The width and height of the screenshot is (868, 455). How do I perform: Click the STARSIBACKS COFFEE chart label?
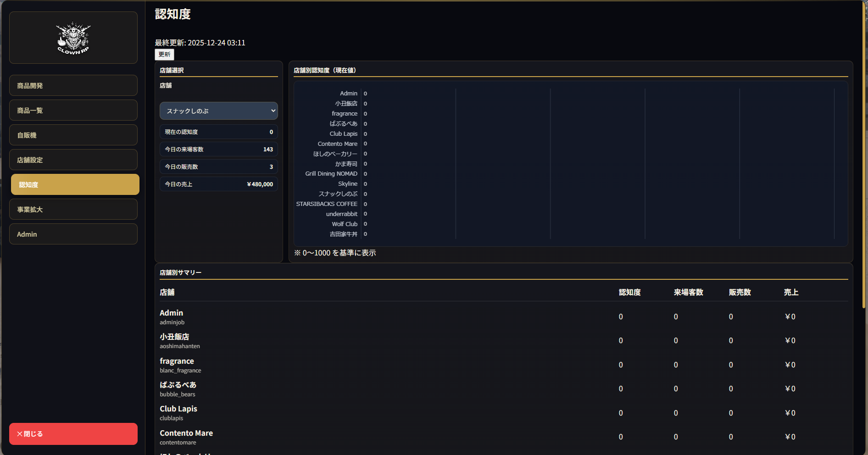pos(326,204)
